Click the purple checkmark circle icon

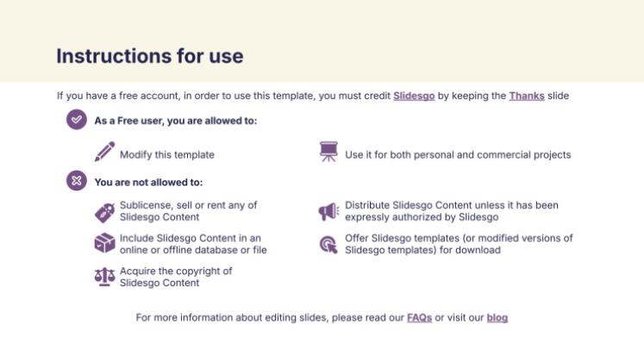click(x=77, y=120)
